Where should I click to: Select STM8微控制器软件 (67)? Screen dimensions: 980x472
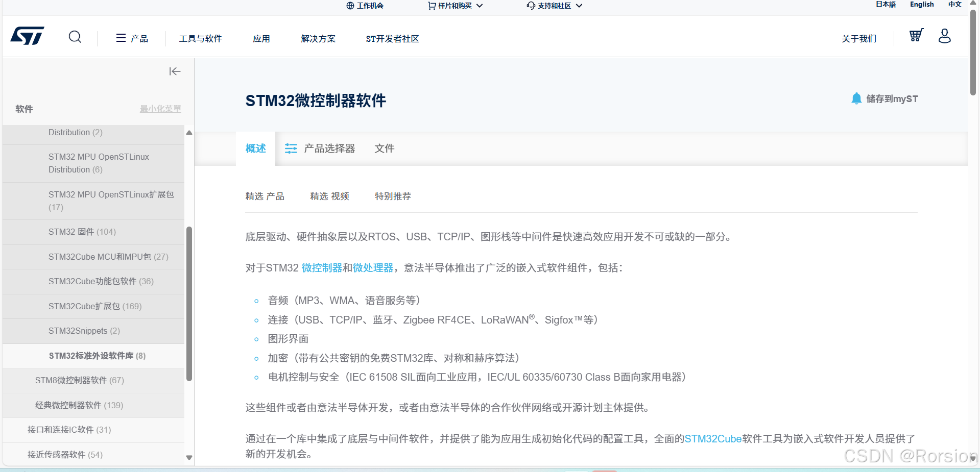pyautogui.click(x=93, y=381)
